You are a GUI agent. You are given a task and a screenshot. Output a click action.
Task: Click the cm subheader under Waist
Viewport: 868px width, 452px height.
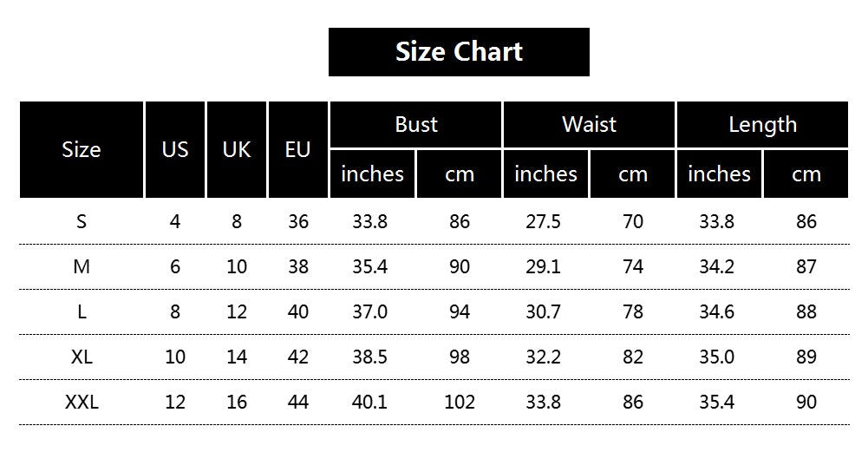[633, 174]
